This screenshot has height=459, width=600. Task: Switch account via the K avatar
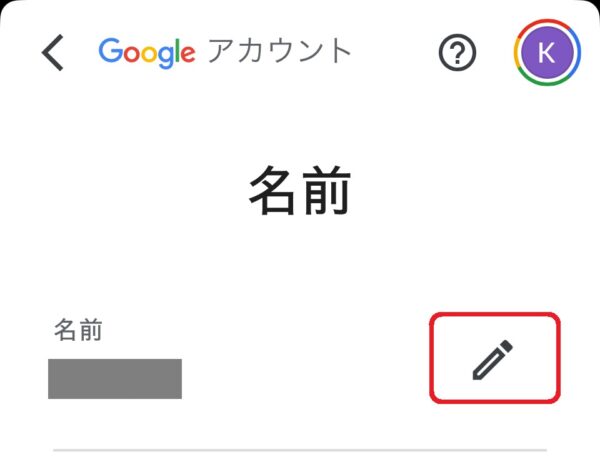tap(547, 52)
